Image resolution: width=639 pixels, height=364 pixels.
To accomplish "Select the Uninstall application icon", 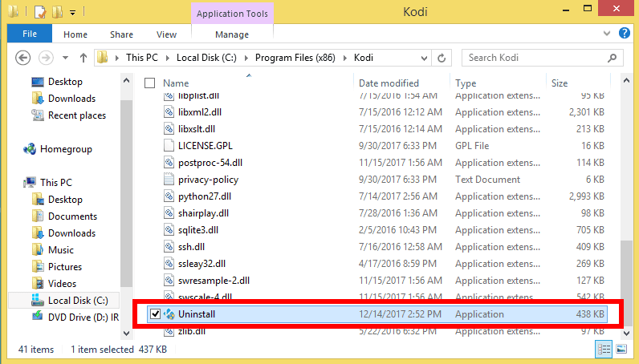I will tap(169, 314).
